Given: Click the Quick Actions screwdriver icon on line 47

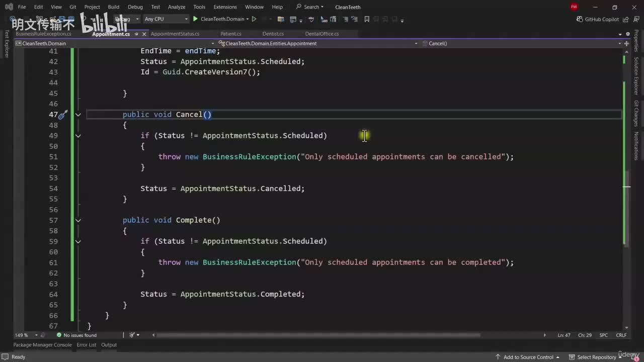Looking at the screenshot, I should coord(62,115).
